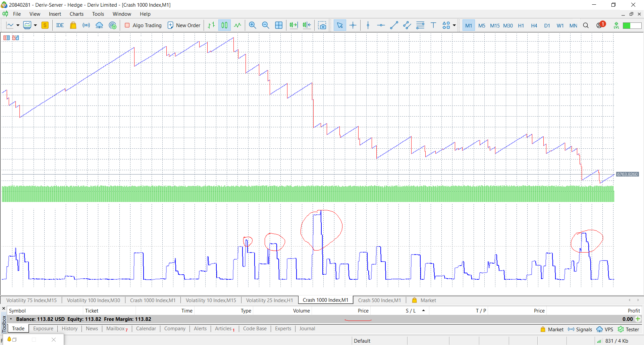Select the crosshair cursor tool
The image size is (644, 345).
(353, 25)
